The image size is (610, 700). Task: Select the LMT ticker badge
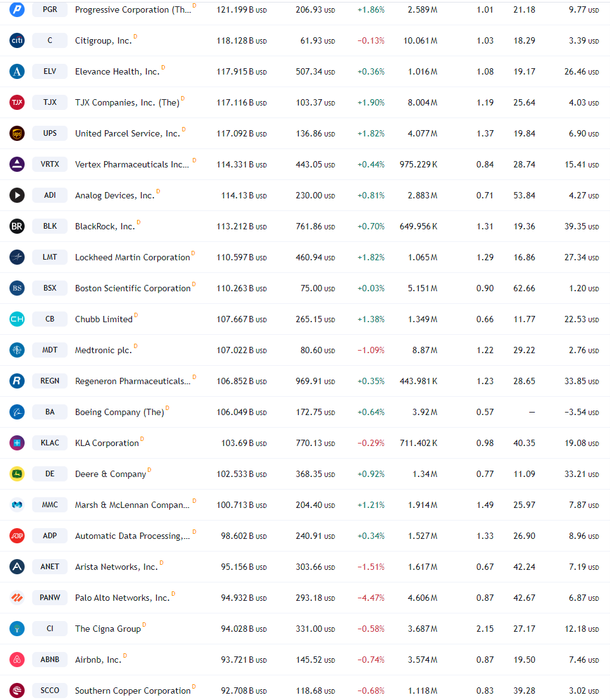50,257
